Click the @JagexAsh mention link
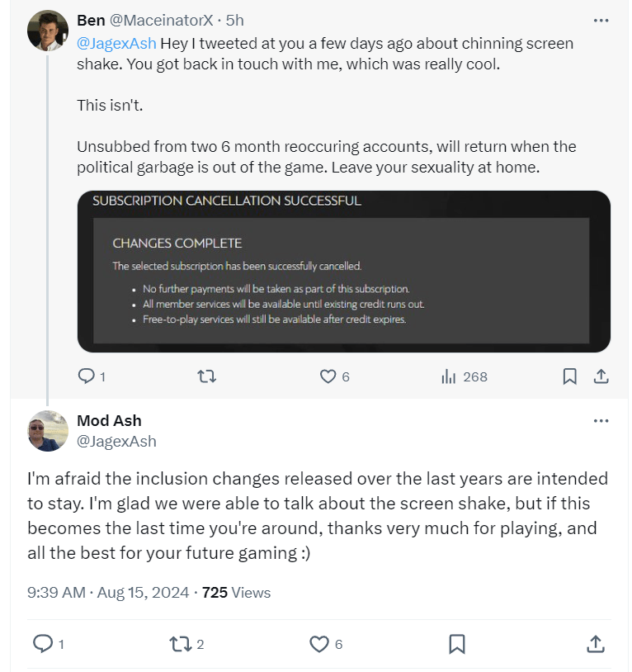 pos(116,42)
